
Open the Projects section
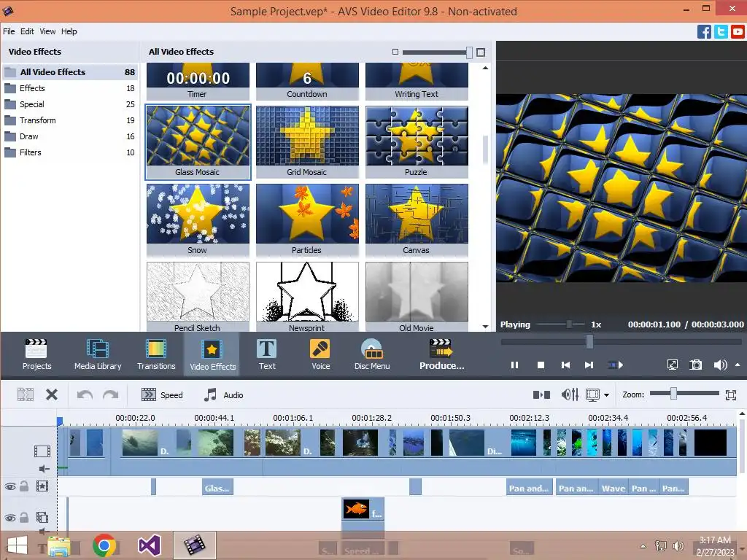click(x=36, y=354)
